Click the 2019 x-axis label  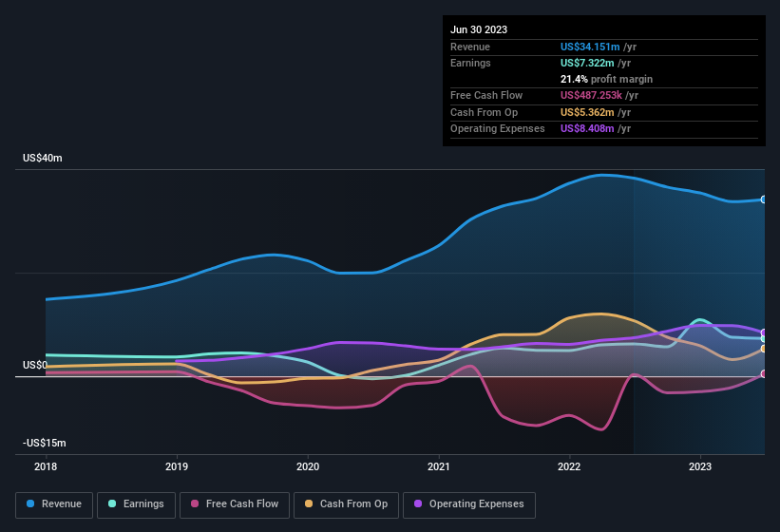(177, 466)
